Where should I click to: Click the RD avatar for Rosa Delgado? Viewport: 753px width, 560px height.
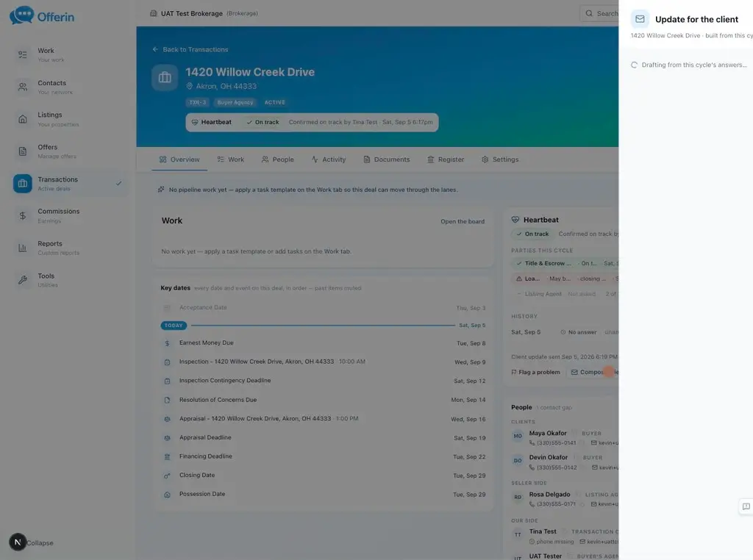(518, 497)
